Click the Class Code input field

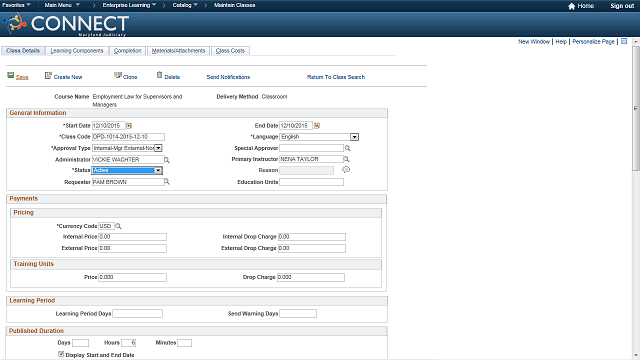point(128,137)
